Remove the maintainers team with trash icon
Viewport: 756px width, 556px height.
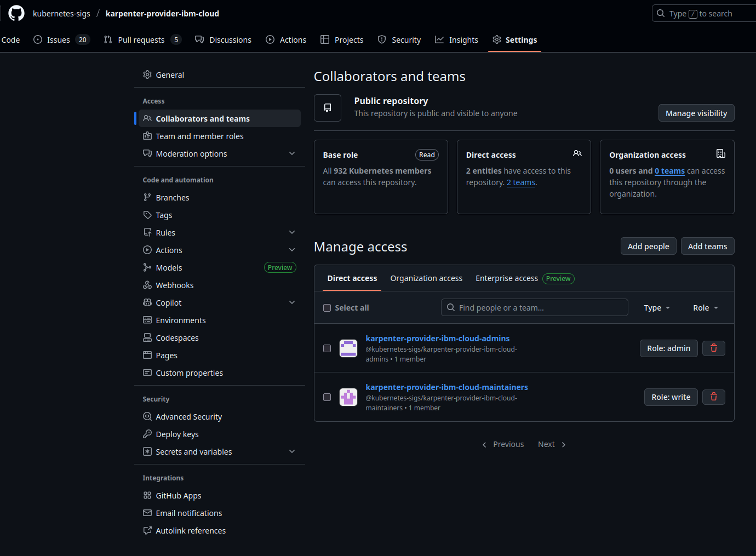coord(713,397)
